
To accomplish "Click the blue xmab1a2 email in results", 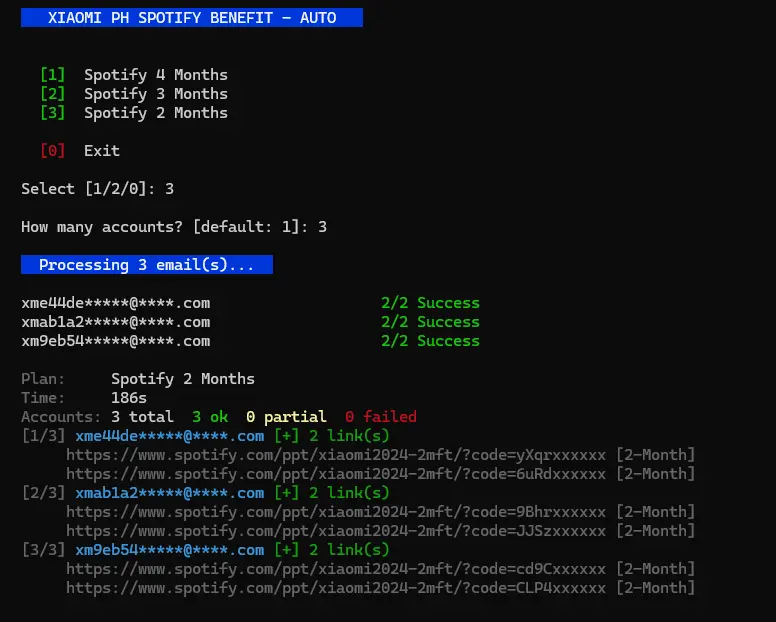I will 169,493.
